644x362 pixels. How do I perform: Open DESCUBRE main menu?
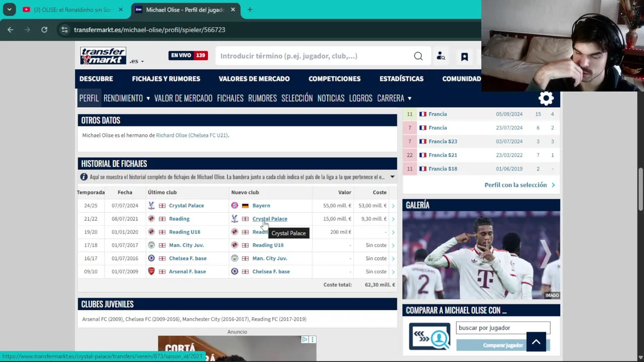point(96,78)
